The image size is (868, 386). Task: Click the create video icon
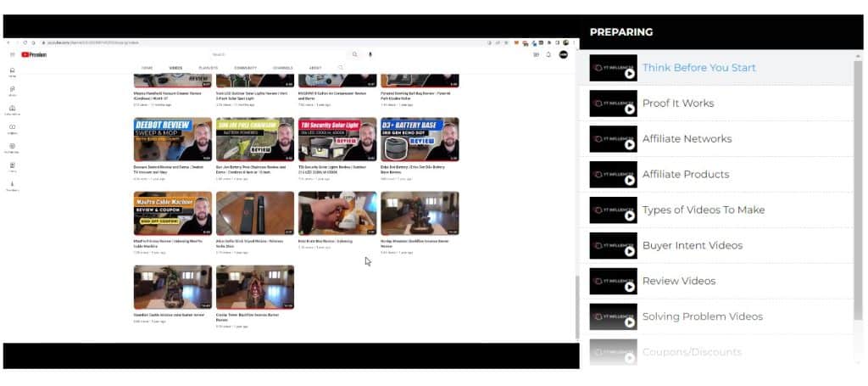pos(536,54)
